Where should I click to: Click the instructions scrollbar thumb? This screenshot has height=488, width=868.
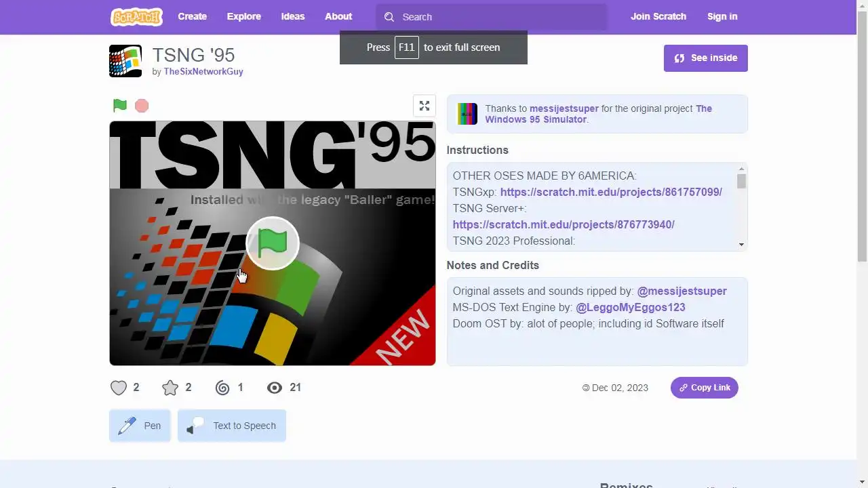click(x=741, y=182)
